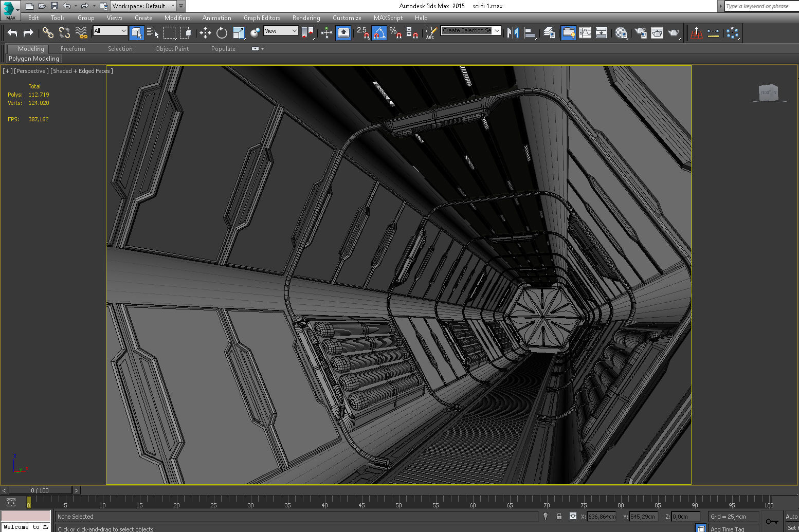The width and height of the screenshot is (799, 532).
Task: Toggle Window/Crossing selection mode
Action: (x=186, y=33)
